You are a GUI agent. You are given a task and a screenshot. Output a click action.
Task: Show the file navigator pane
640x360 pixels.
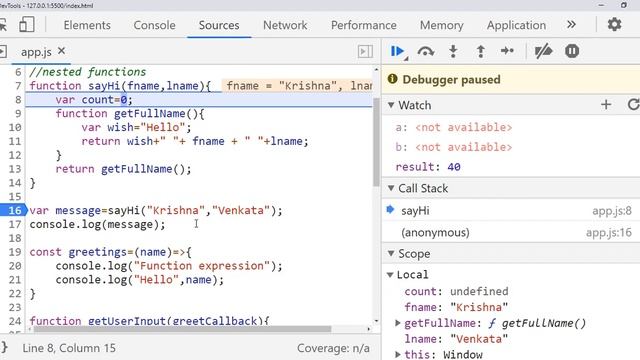3,51
